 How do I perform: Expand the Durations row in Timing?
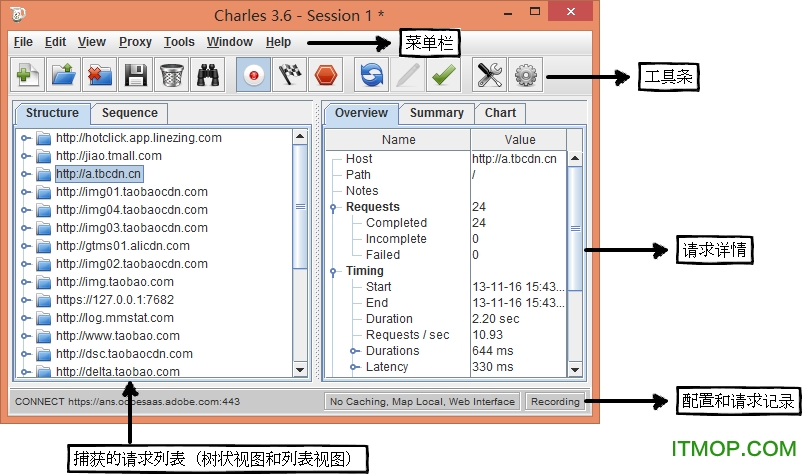(x=354, y=351)
